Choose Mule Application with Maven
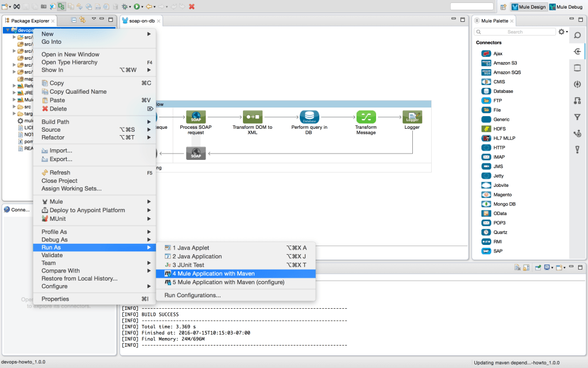Viewport: 588px width, 368px height. 213,274
